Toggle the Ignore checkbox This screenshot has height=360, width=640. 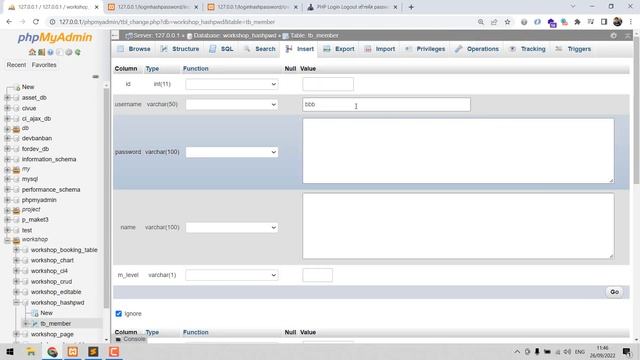point(119,314)
